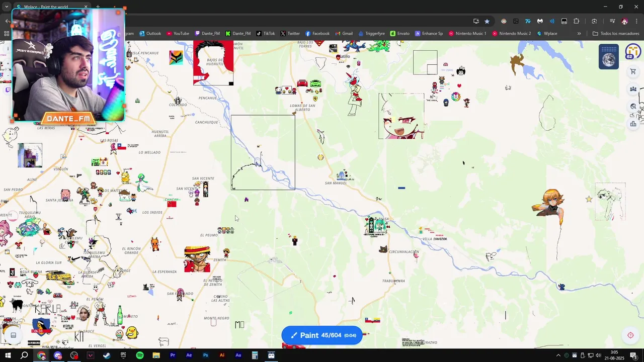Click the map explore search icon
644x362 pixels.
(633, 107)
